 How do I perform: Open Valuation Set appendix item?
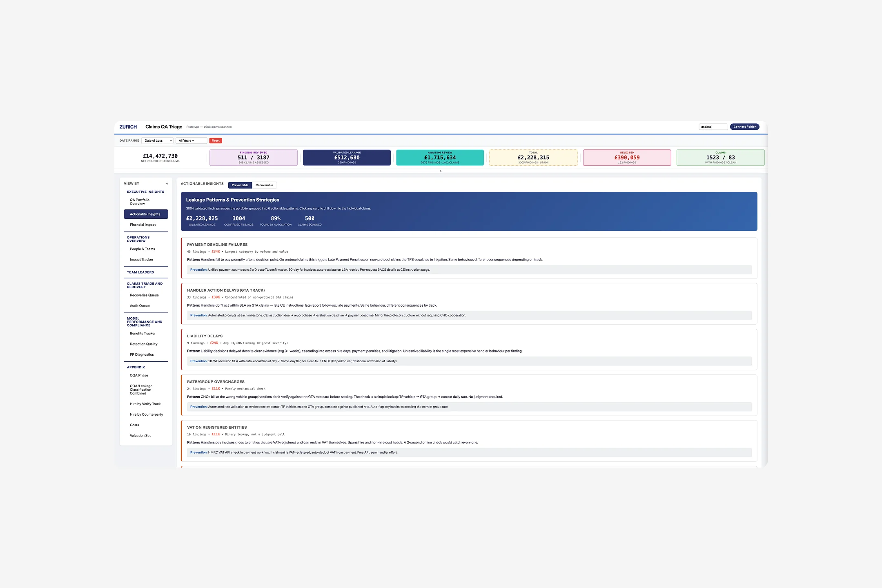[x=146, y=436]
